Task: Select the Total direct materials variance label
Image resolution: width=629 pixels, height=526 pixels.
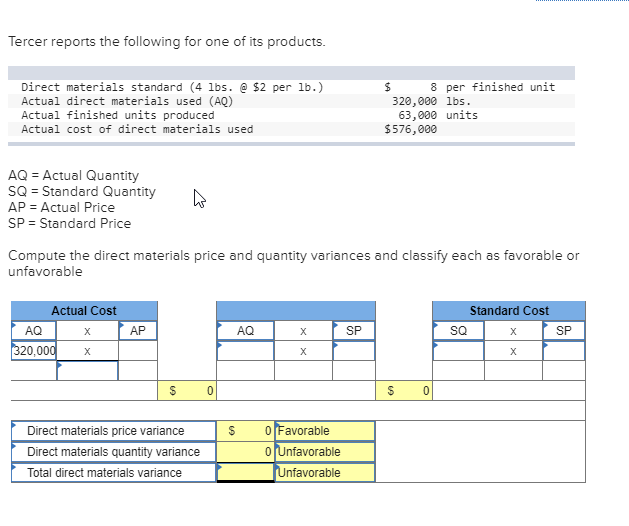Action: 114,473
